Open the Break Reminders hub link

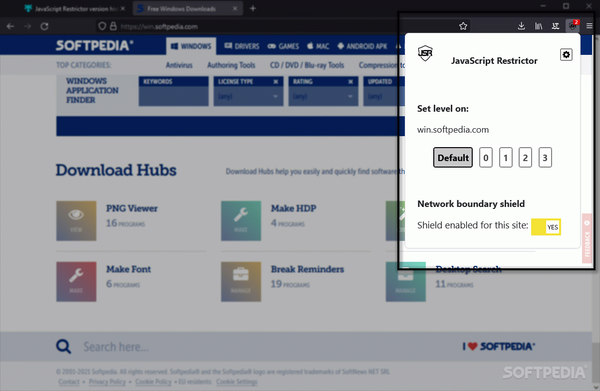(307, 269)
